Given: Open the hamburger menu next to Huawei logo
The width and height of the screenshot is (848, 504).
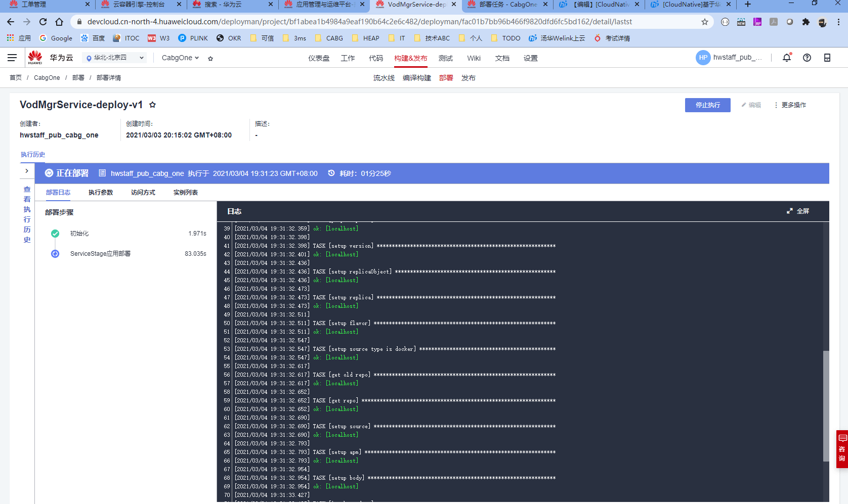Looking at the screenshot, I should (12, 58).
